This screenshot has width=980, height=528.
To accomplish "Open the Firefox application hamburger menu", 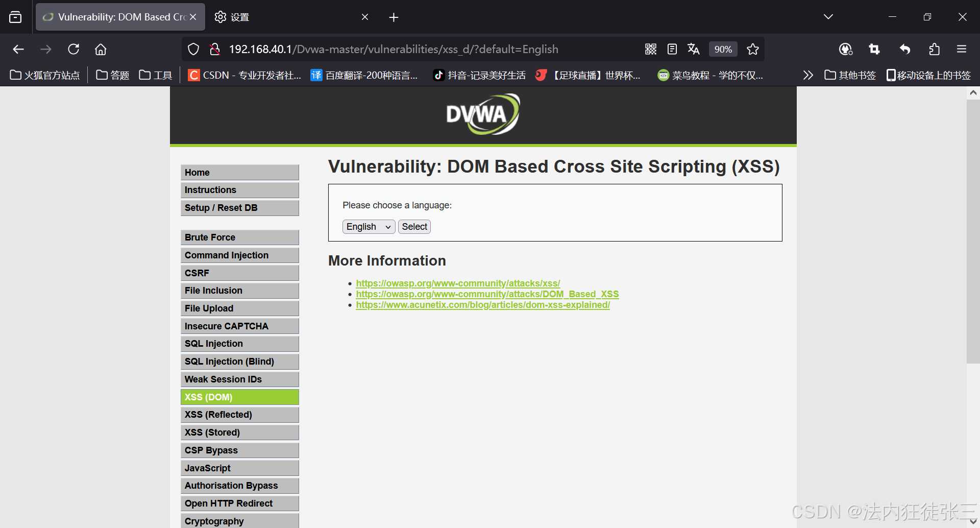I will click(x=962, y=49).
